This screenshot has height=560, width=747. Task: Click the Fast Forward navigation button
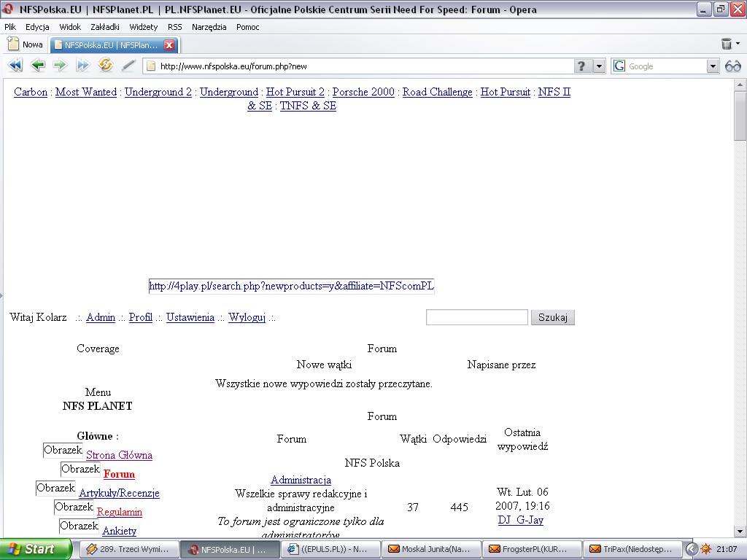click(x=82, y=65)
